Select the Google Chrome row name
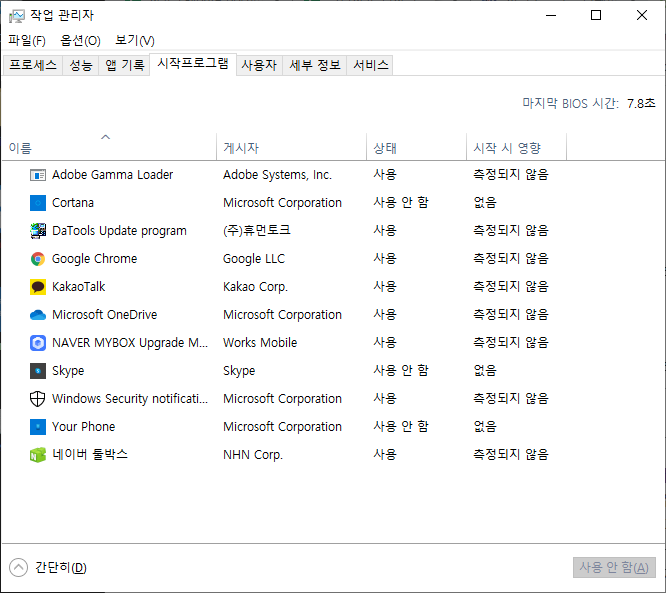 pos(94,259)
